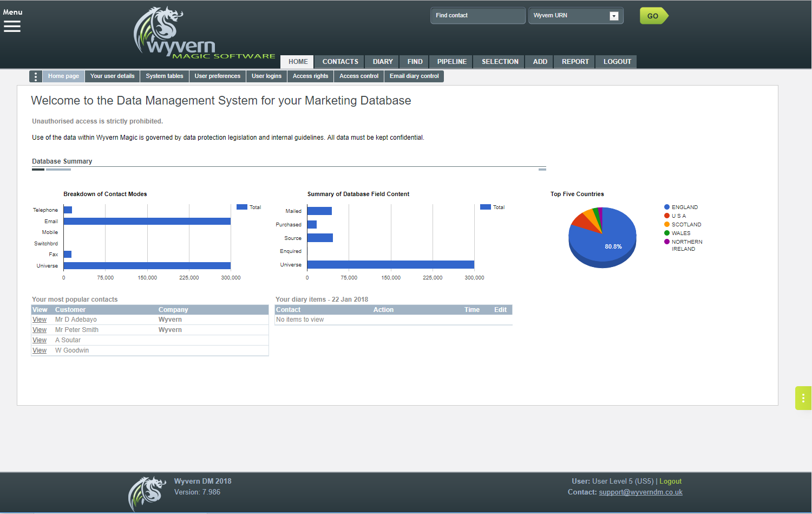Screen dimensions: 812x514
Task: Click the SCOTLAND legend color dot
Action: (667, 224)
